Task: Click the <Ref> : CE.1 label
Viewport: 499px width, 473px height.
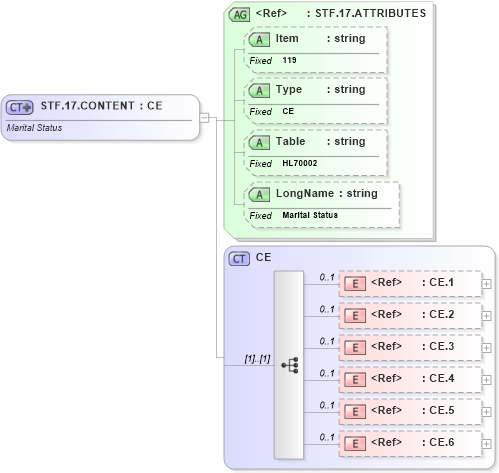Action: pos(413,283)
